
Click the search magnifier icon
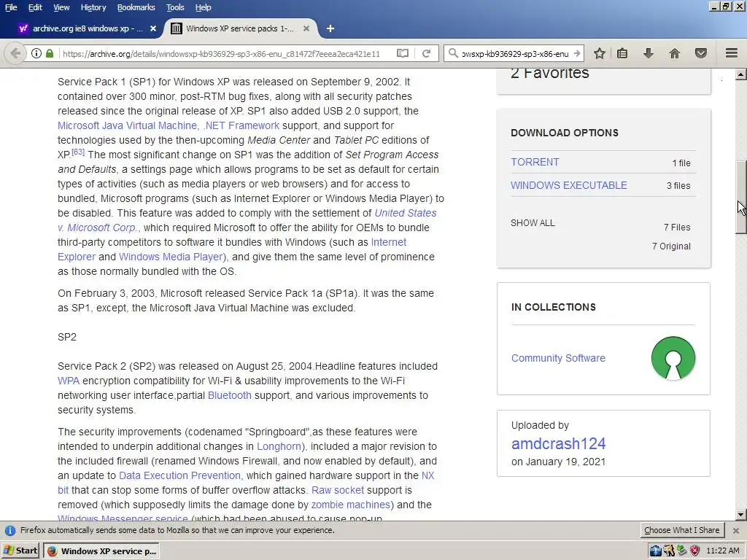click(453, 53)
